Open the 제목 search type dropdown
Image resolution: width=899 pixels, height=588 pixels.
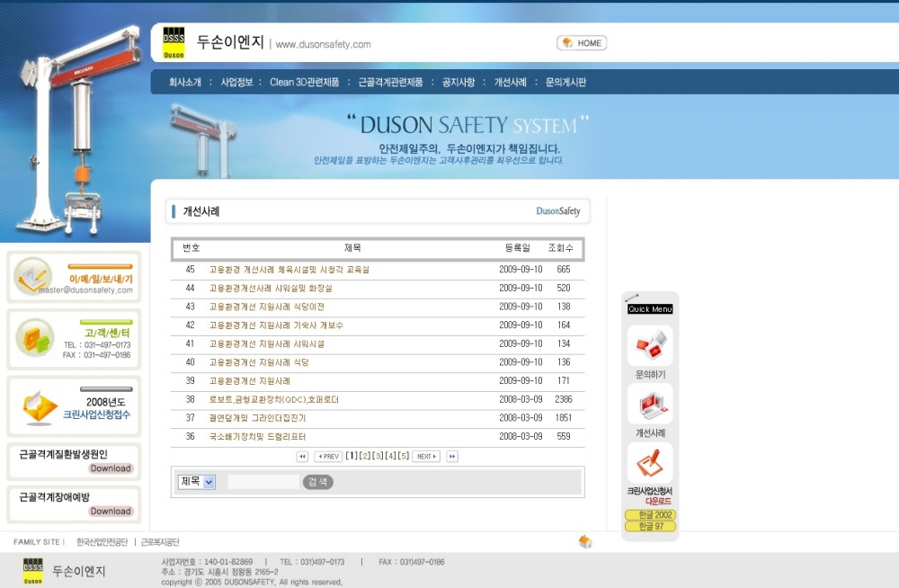pos(197,482)
